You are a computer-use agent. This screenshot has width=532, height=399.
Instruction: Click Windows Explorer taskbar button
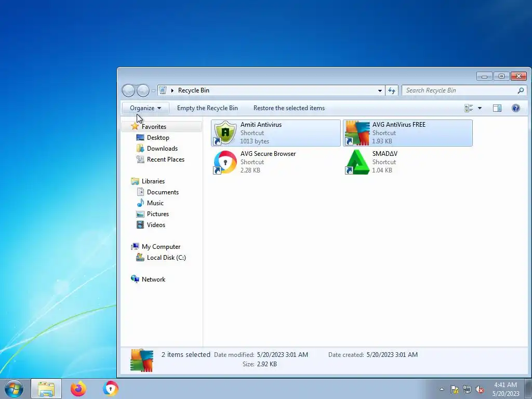click(x=46, y=389)
